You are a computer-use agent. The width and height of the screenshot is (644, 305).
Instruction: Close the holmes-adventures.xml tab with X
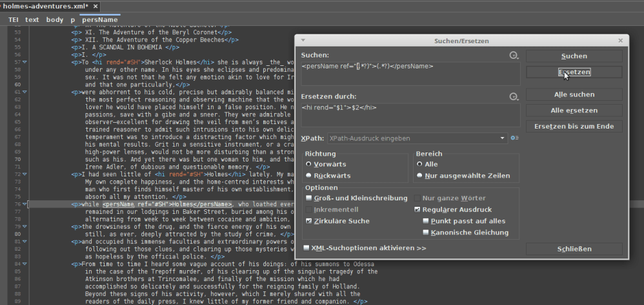pyautogui.click(x=96, y=6)
